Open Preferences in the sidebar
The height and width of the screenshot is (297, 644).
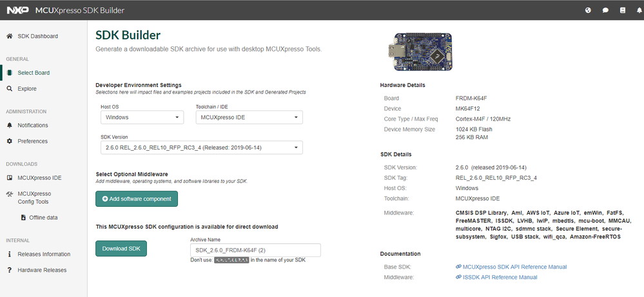[32, 141]
